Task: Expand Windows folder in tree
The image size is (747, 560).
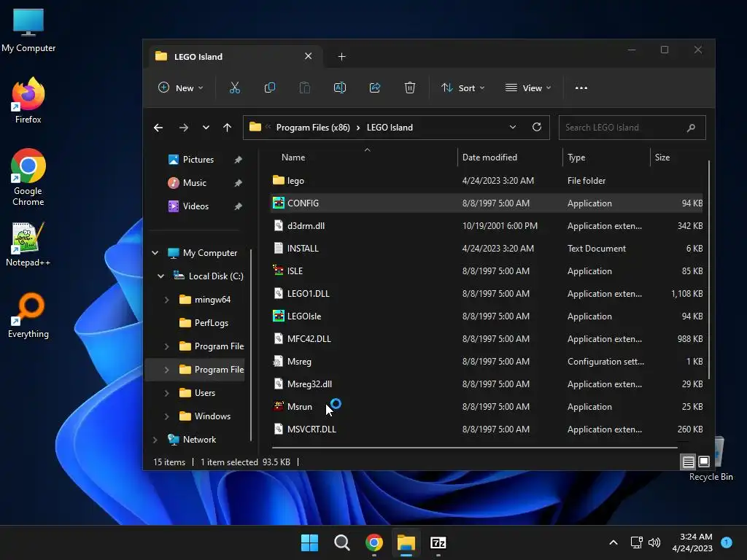Action: 167,416
